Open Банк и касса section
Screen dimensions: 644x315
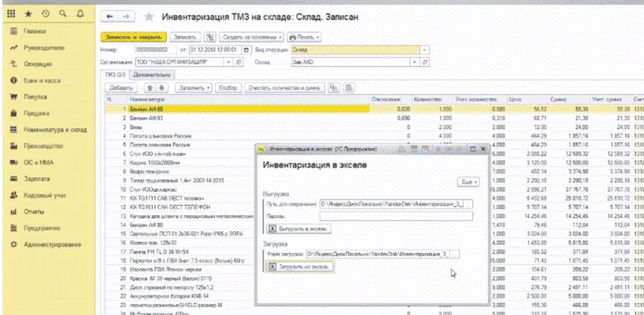42,81
